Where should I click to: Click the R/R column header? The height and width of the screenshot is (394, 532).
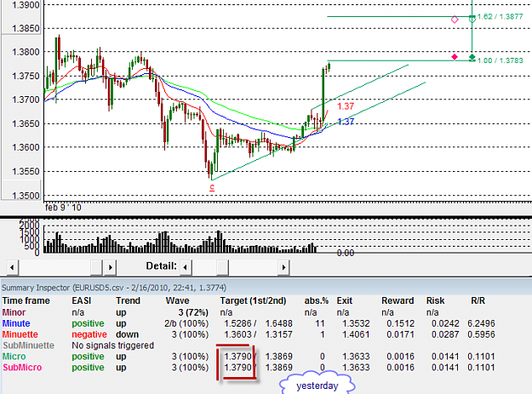click(x=478, y=300)
